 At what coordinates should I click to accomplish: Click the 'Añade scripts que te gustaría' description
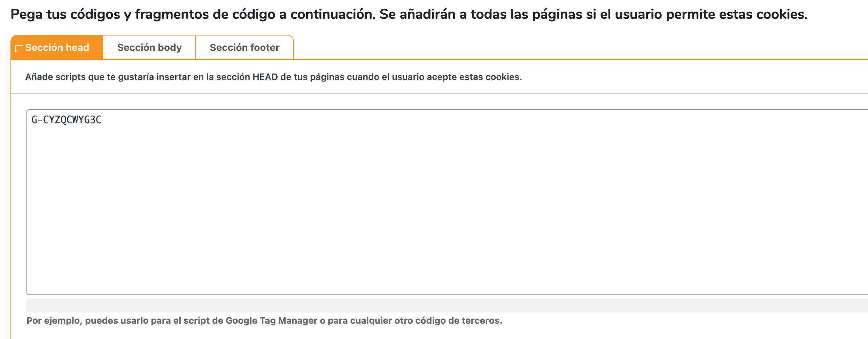273,77
